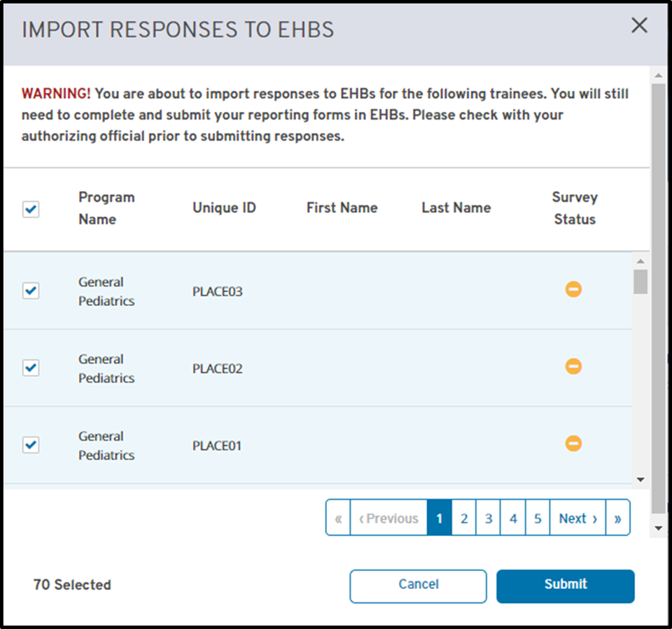672x629 pixels.
Task: Click the survey status icon for PLACE03
Action: click(x=573, y=289)
